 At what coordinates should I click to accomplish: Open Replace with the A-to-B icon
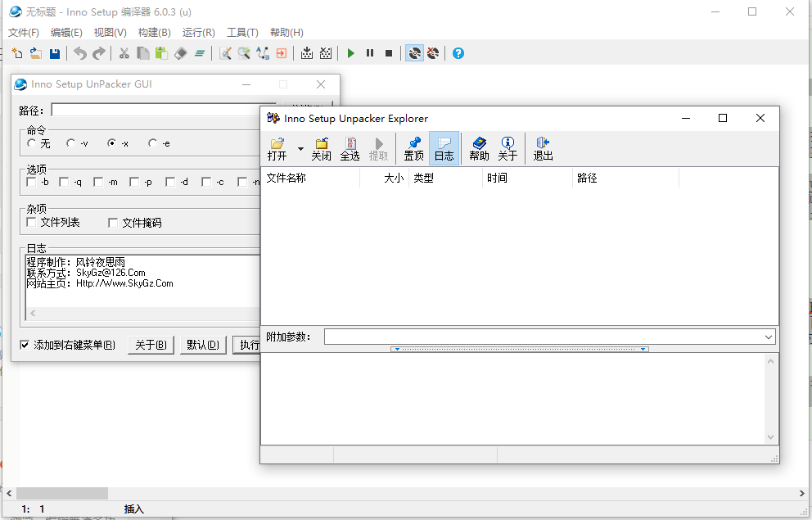tap(263, 53)
